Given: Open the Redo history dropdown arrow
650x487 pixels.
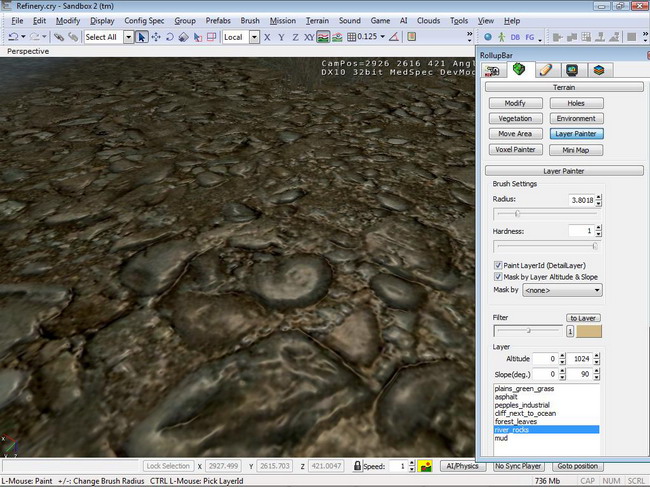Looking at the screenshot, I should point(44,37).
